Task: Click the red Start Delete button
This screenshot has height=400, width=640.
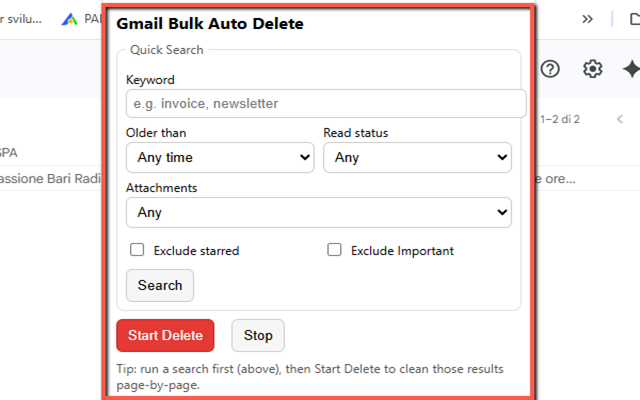Action: 165,336
